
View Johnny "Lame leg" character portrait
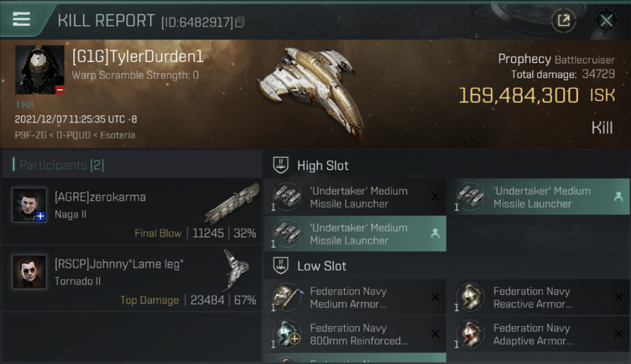click(29, 272)
